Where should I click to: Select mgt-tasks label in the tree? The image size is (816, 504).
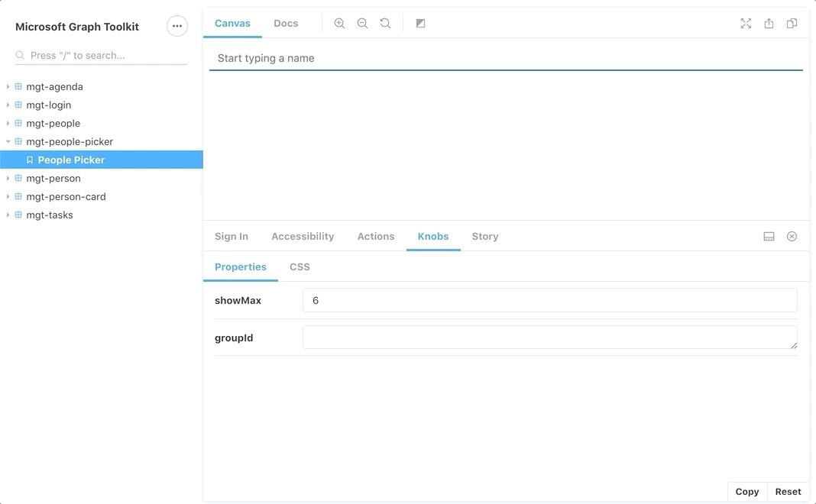50,215
